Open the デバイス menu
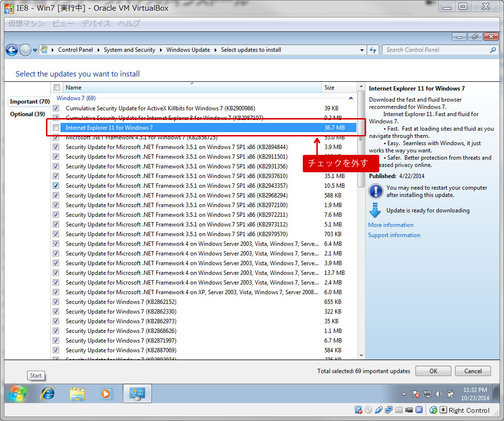504x421 pixels. (x=96, y=24)
